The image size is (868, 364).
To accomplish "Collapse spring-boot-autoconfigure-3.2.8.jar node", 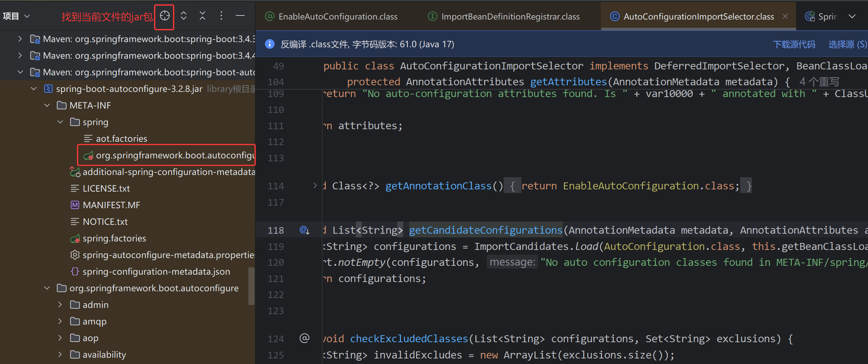I will [x=34, y=89].
